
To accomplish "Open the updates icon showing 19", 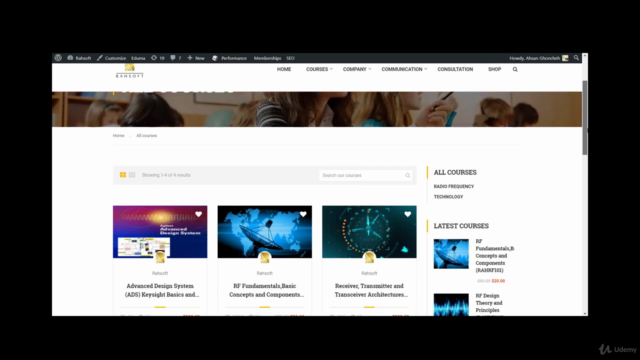I will coord(158,58).
